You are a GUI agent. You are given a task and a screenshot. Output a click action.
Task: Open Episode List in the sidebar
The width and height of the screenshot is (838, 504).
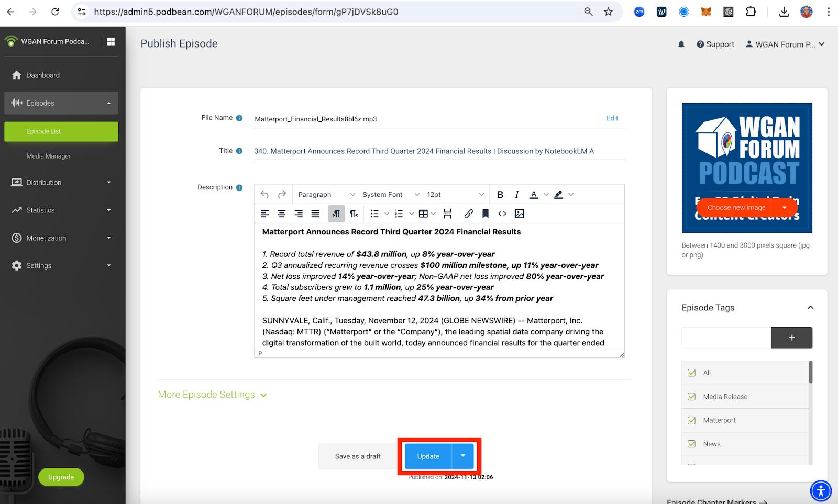[x=61, y=131]
